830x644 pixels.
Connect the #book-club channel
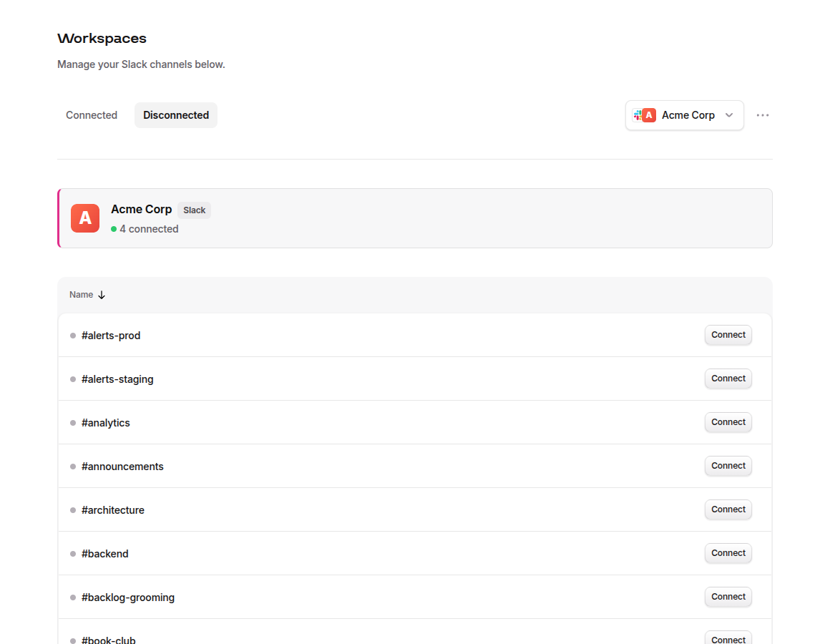(x=728, y=639)
